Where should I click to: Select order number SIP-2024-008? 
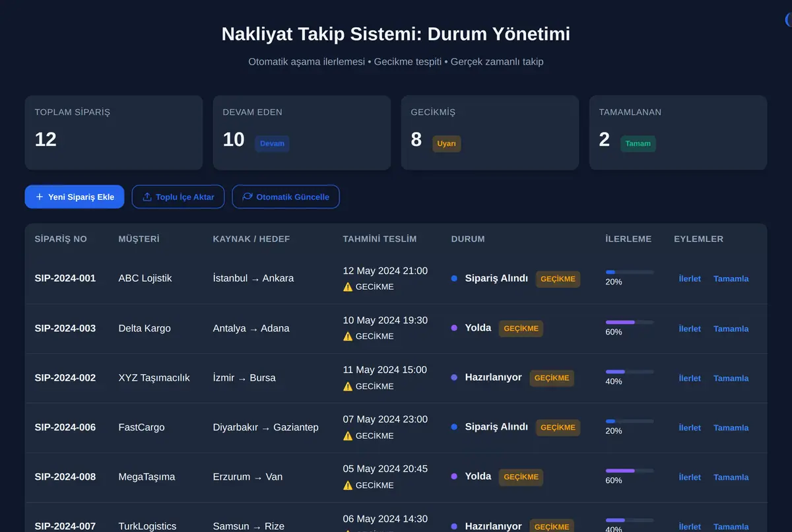[x=65, y=477]
